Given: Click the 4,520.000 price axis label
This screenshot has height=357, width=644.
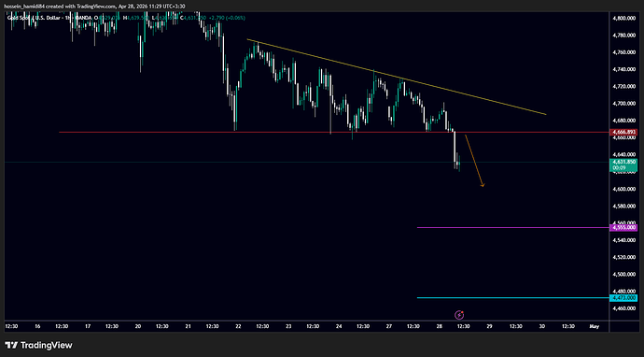Looking at the screenshot, I should pos(624,257).
